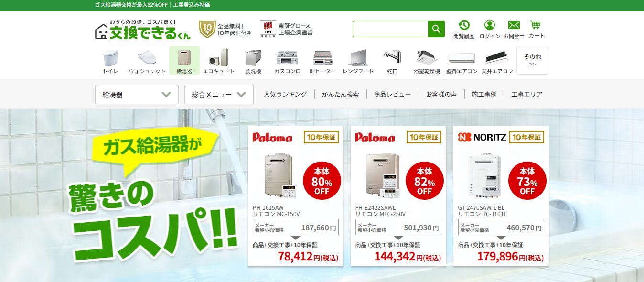This screenshot has height=282, width=644.
Task: Open the login (ログイン) icon
Action: point(490,29)
